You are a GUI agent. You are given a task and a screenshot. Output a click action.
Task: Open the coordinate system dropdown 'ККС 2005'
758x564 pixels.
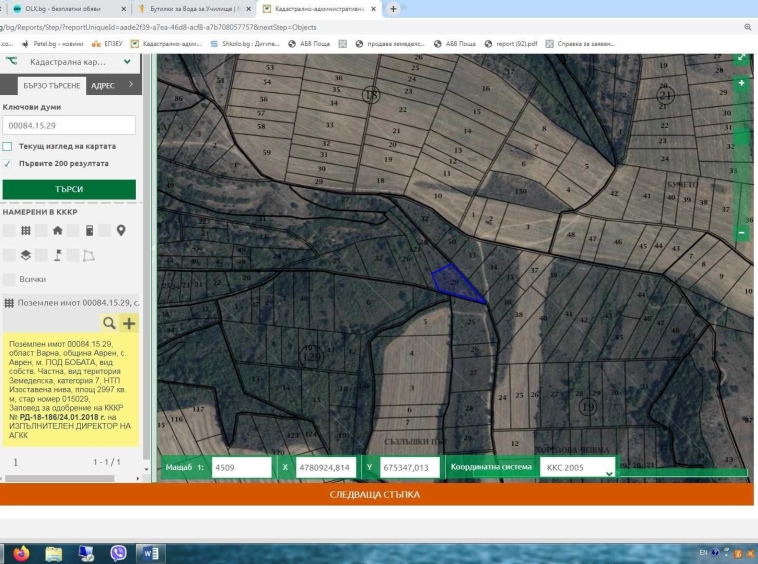click(x=578, y=467)
